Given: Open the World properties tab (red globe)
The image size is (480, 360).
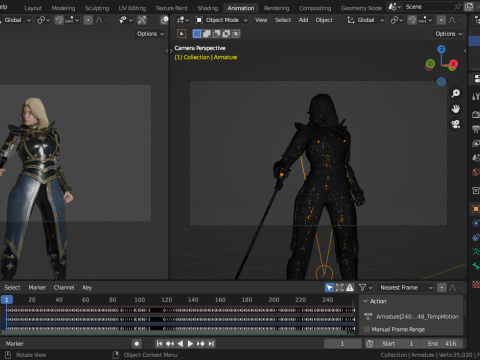Looking at the screenshot, I should coord(476,172).
